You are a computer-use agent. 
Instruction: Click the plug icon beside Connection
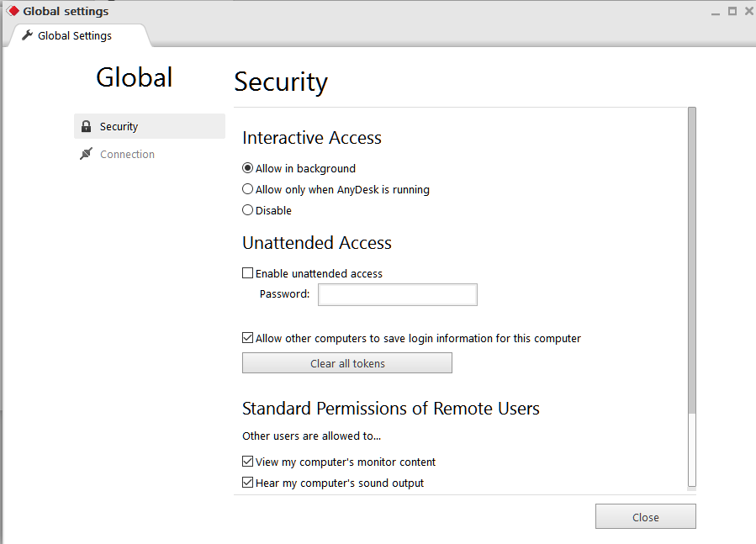click(86, 154)
